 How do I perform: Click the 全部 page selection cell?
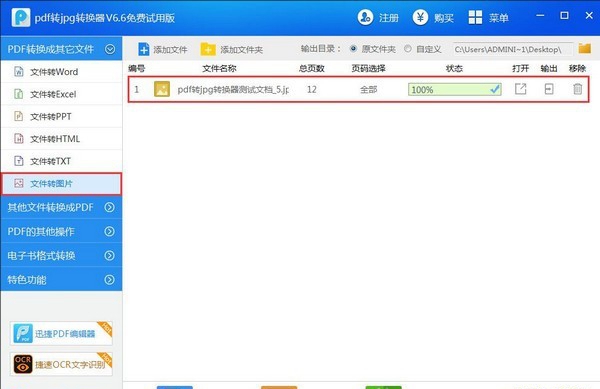368,90
